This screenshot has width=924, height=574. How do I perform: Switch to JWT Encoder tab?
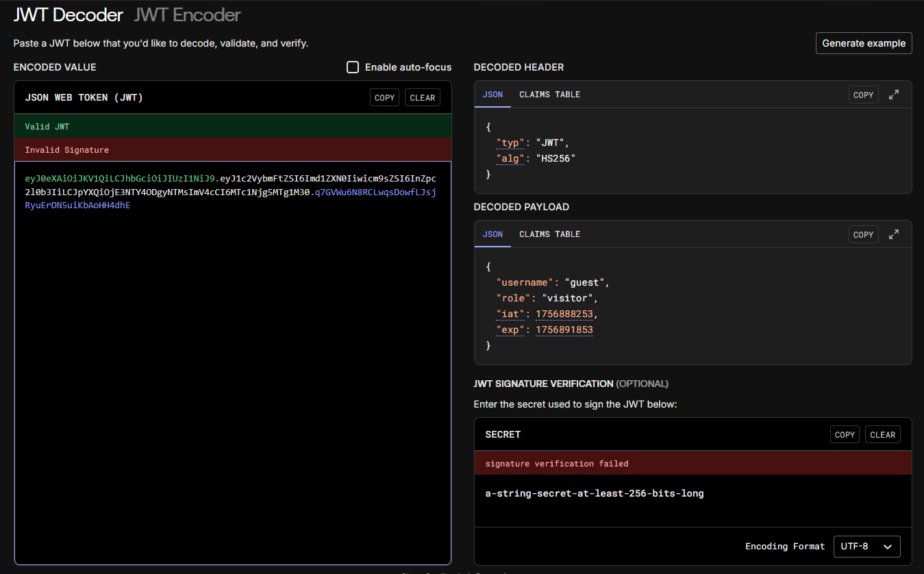(x=187, y=14)
